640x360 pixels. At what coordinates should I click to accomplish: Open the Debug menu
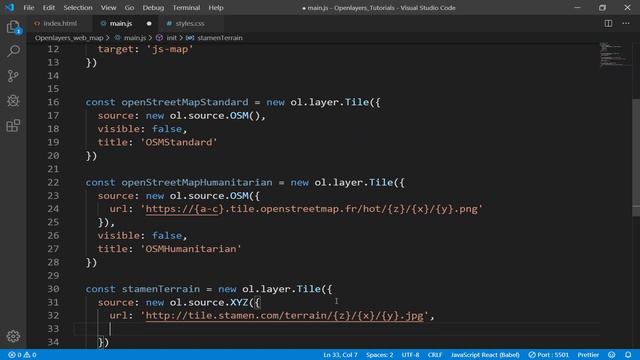pyautogui.click(x=153, y=8)
